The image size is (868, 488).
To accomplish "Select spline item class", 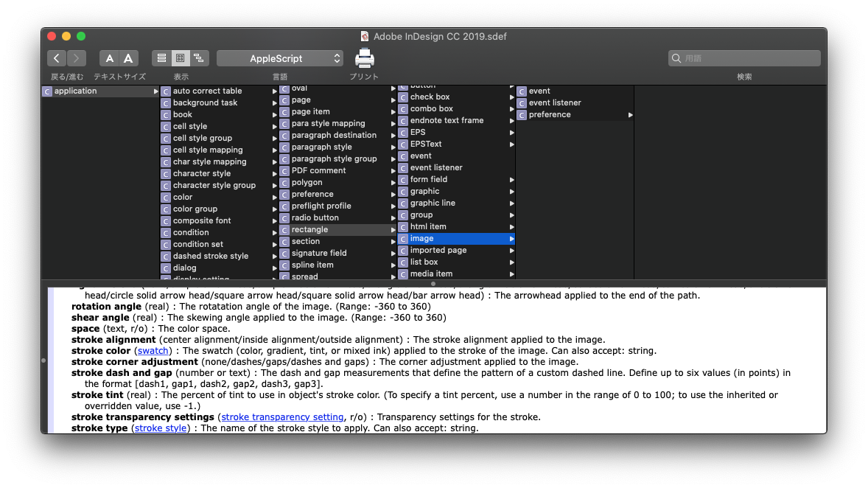I will (312, 265).
